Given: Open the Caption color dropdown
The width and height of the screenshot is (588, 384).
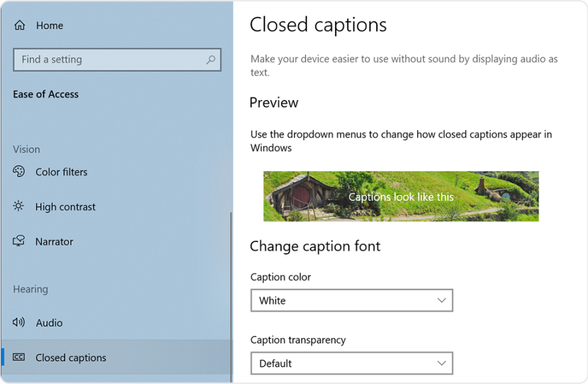Looking at the screenshot, I should click(x=351, y=300).
